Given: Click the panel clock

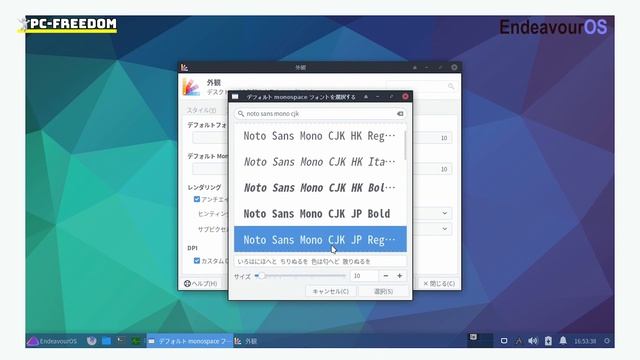Looking at the screenshot, I should coord(585,341).
